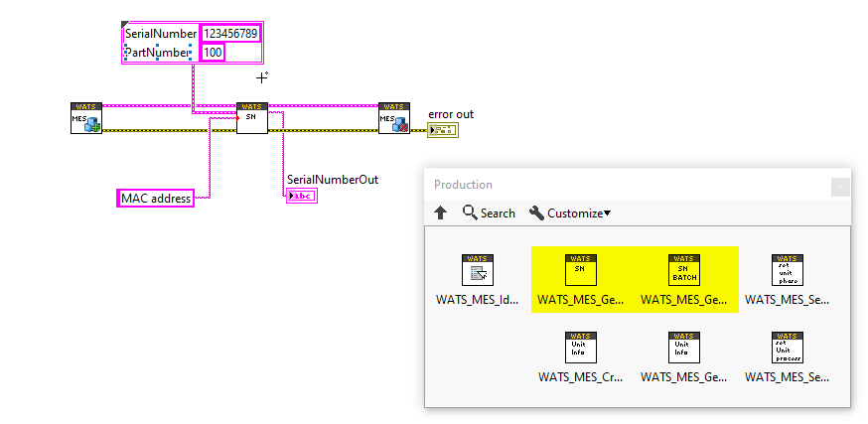Screen dimensions: 868x424
Task: Select the WATS SN node on diagram
Action: coord(252,118)
